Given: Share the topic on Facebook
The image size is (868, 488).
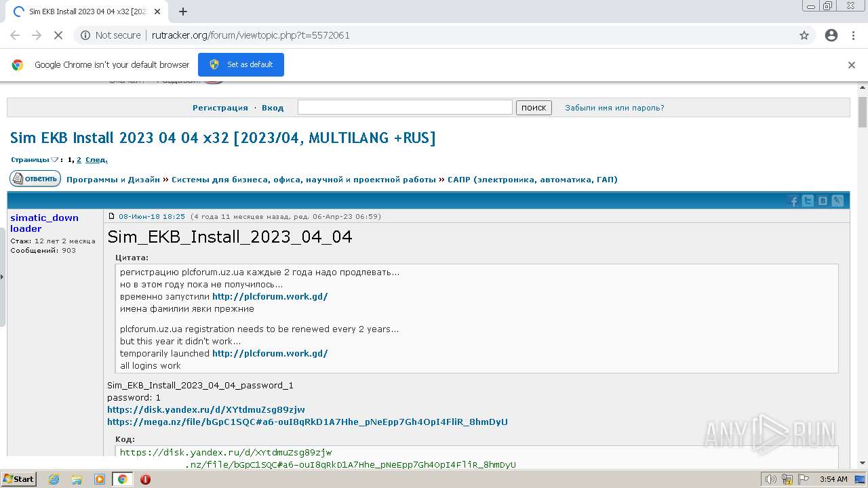Looking at the screenshot, I should click(793, 201).
